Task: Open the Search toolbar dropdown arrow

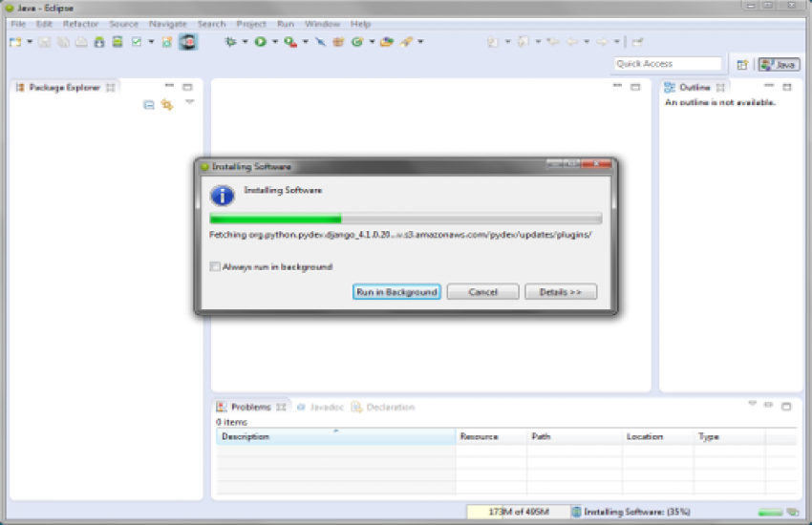Action: coord(420,42)
